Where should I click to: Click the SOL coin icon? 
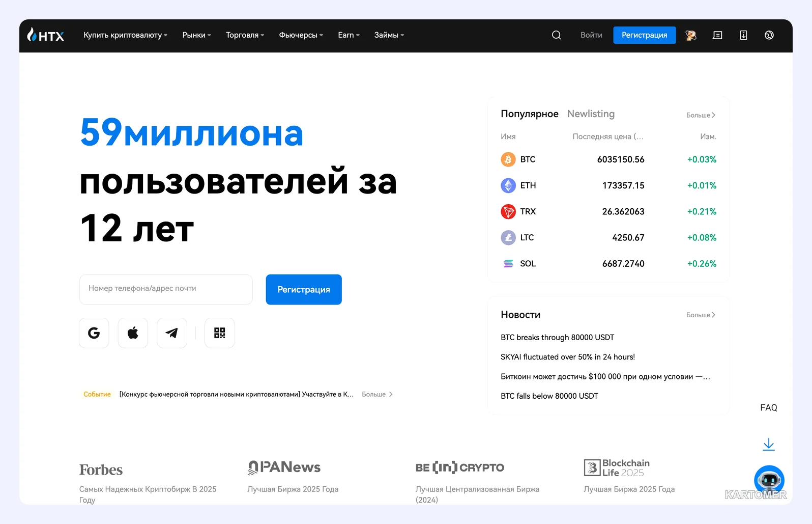508,263
